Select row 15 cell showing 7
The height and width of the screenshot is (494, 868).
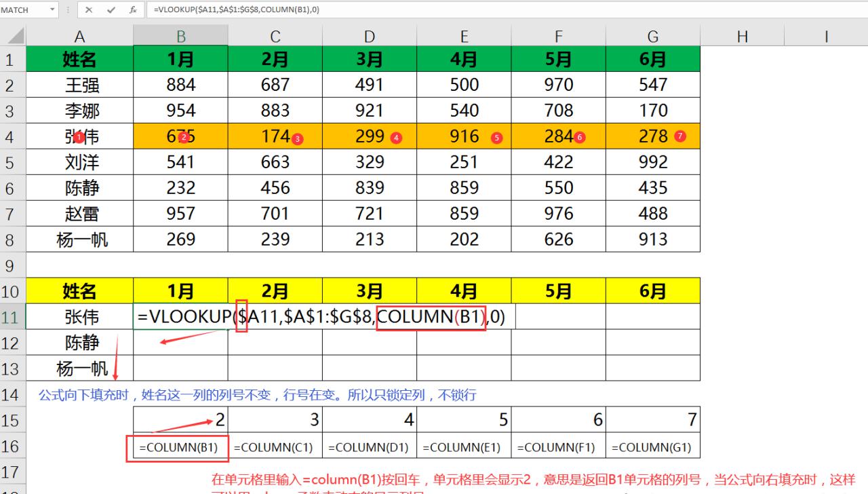653,420
